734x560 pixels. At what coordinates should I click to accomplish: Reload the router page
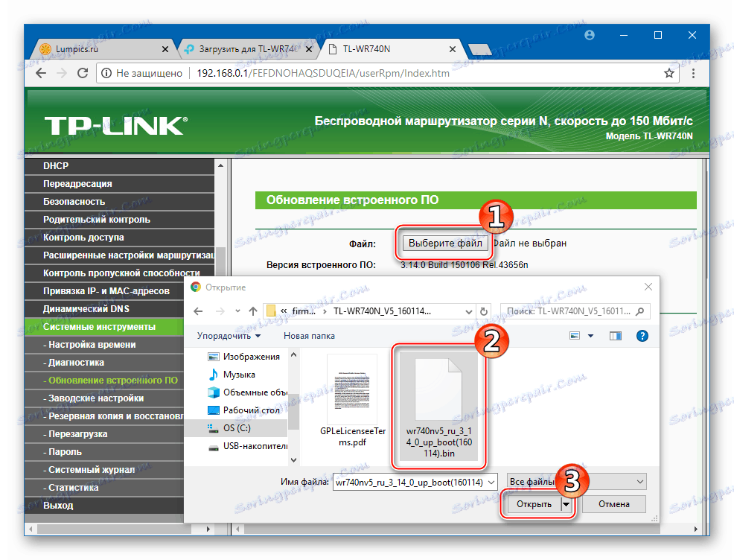(x=83, y=73)
